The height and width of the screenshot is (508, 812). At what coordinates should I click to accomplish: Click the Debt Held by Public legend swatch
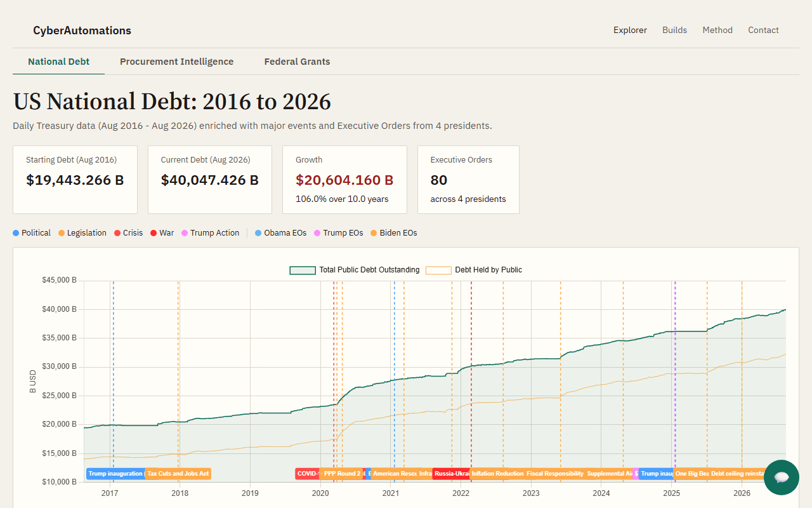pyautogui.click(x=438, y=270)
